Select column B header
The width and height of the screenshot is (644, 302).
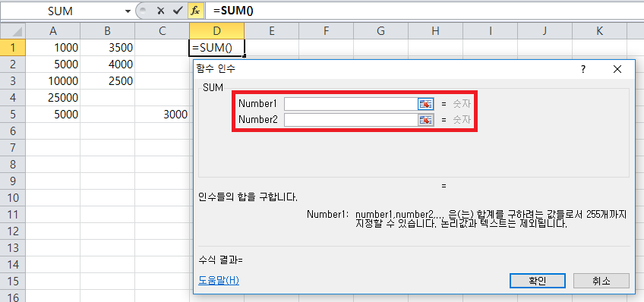point(108,31)
